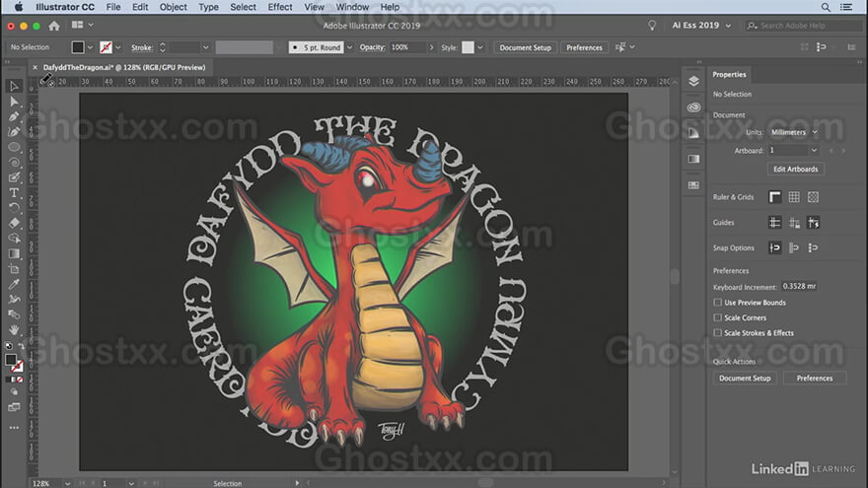868x488 pixels.
Task: Open the Libraries panel icon
Action: [x=693, y=107]
